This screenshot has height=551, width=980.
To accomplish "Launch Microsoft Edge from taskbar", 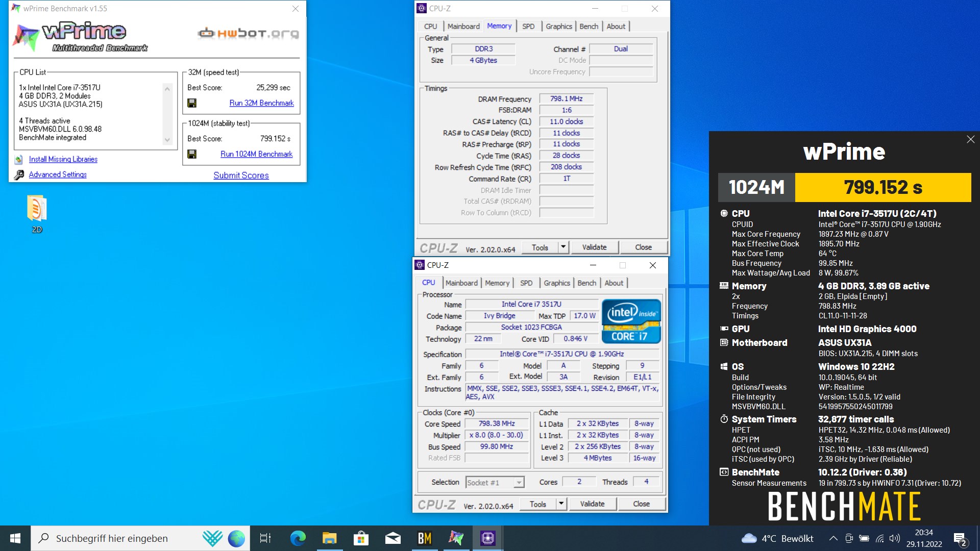I will coord(298,538).
